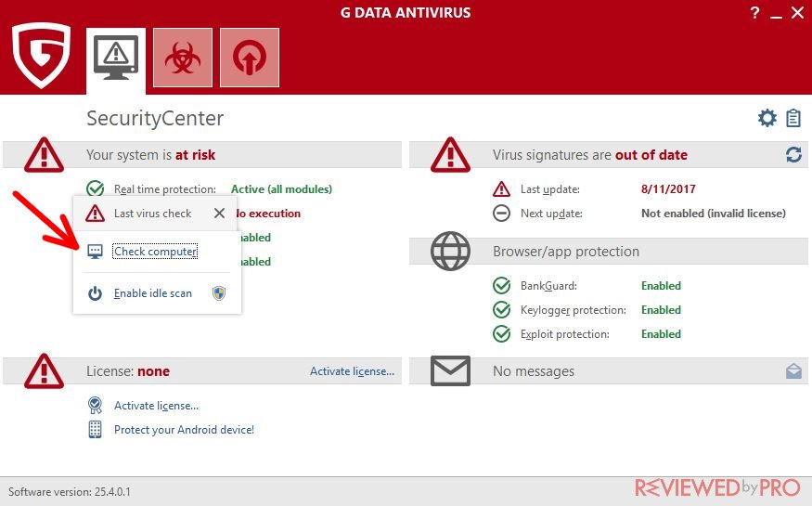Click the green checkmark beside Exploit protection
This screenshot has width=812, height=506.
pos(501,334)
